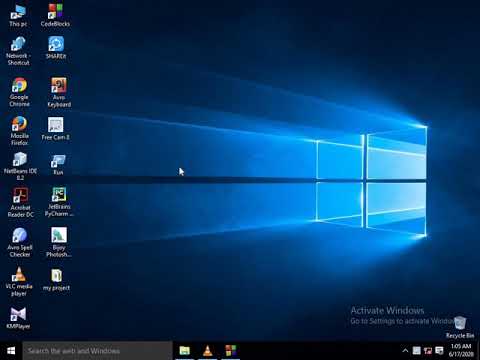Launch the Mozilla Firefox desktop shortcut
The height and width of the screenshot is (360, 480).
coord(19,131)
